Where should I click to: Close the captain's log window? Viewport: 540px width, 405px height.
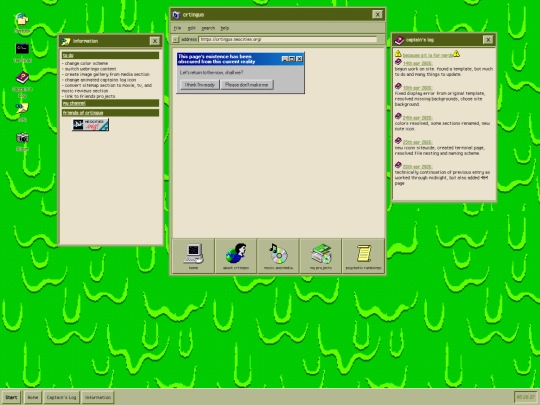point(488,40)
